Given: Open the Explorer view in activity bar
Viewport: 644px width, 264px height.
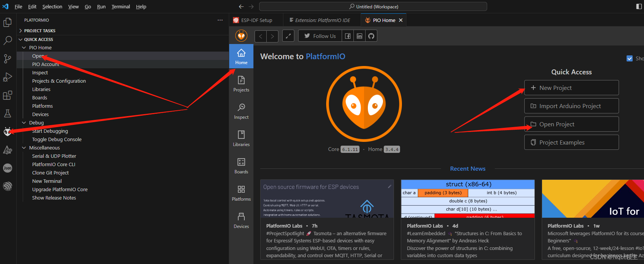Looking at the screenshot, I should pyautogui.click(x=8, y=22).
